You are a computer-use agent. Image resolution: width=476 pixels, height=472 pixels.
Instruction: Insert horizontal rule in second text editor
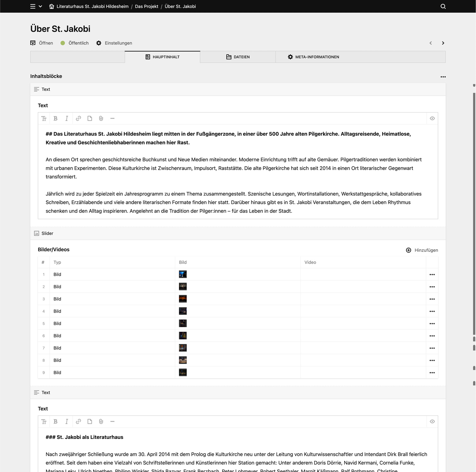[112, 422]
